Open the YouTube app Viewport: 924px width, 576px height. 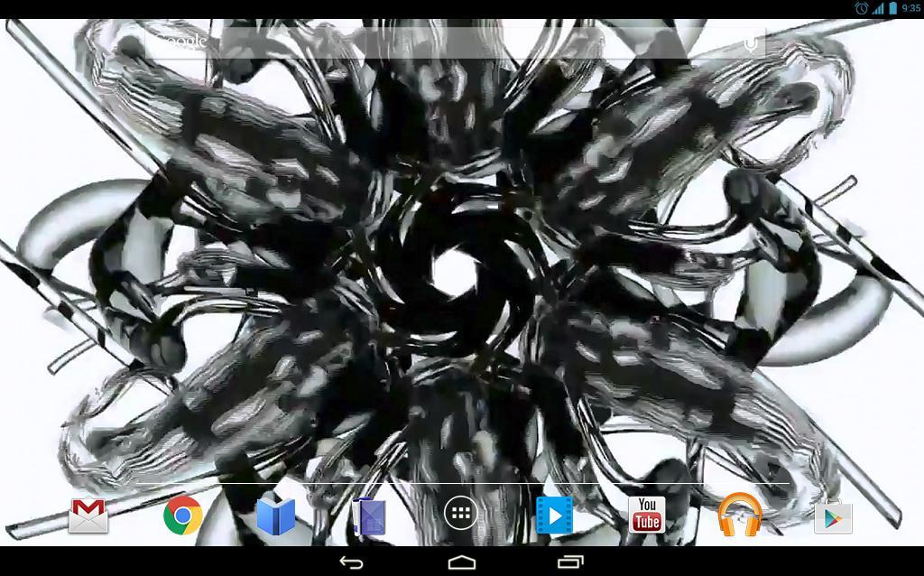647,515
